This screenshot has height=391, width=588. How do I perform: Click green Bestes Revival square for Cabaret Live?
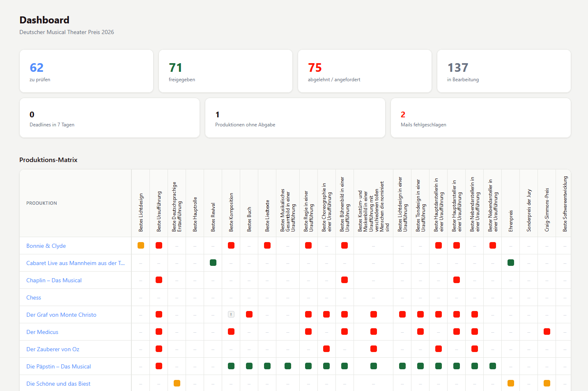tap(213, 263)
